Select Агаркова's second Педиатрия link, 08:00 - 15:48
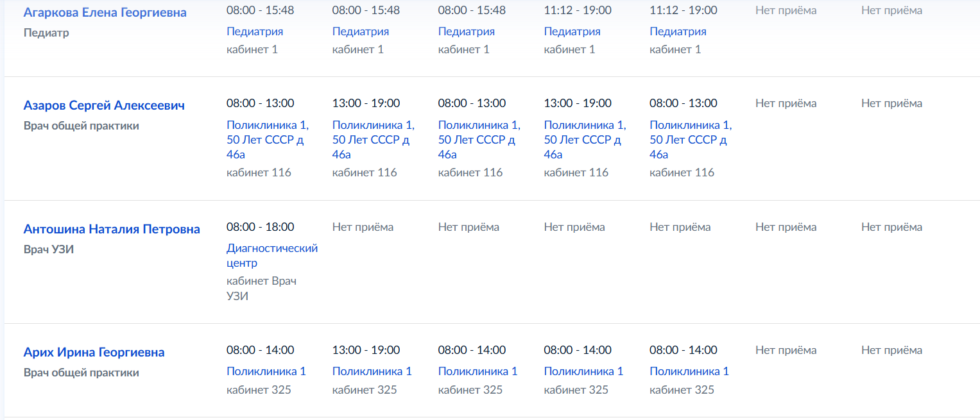This screenshot has height=420, width=980. (361, 31)
